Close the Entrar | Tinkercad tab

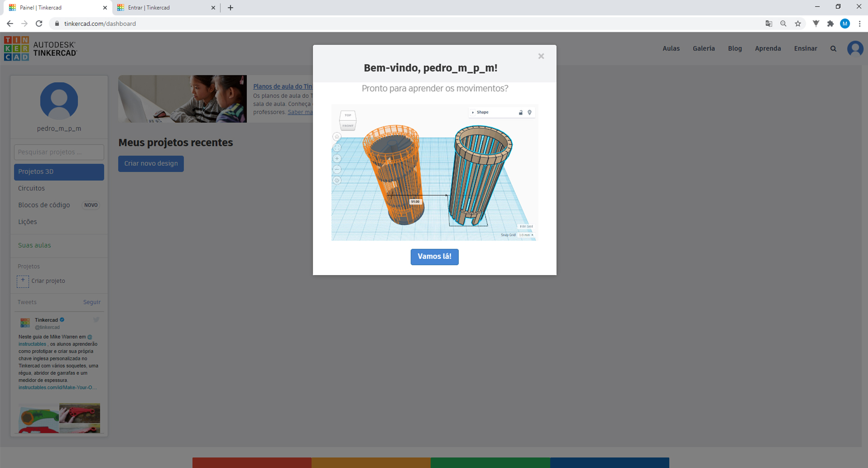pyautogui.click(x=213, y=8)
